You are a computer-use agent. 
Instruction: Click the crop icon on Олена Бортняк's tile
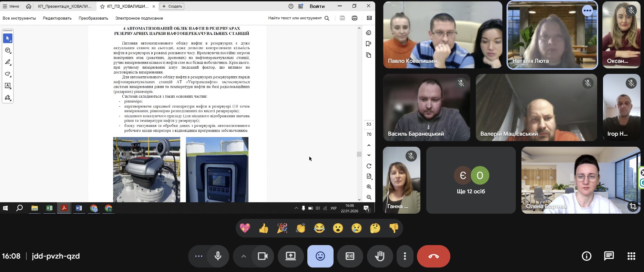pos(633,206)
